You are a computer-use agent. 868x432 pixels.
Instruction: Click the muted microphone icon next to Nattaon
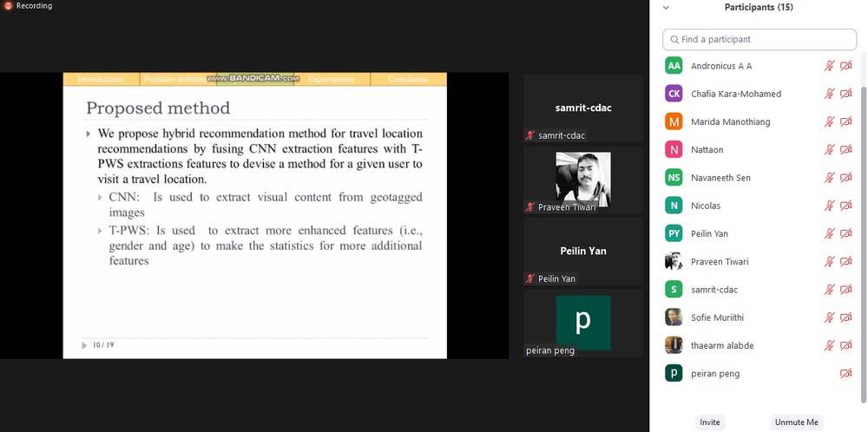830,150
